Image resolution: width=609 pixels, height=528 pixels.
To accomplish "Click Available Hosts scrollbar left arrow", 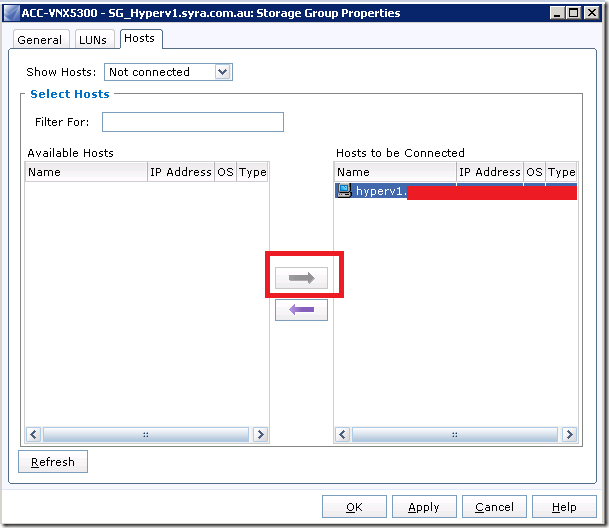I will point(33,434).
